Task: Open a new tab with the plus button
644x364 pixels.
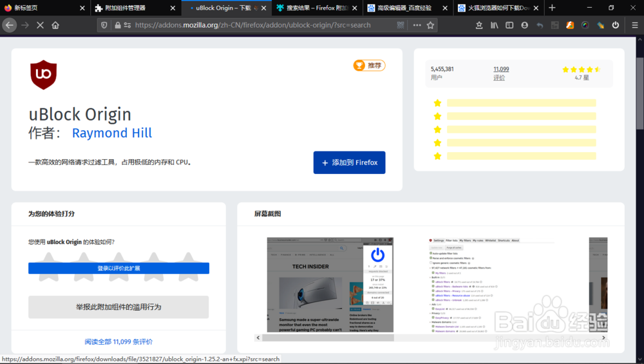Action: click(x=552, y=8)
